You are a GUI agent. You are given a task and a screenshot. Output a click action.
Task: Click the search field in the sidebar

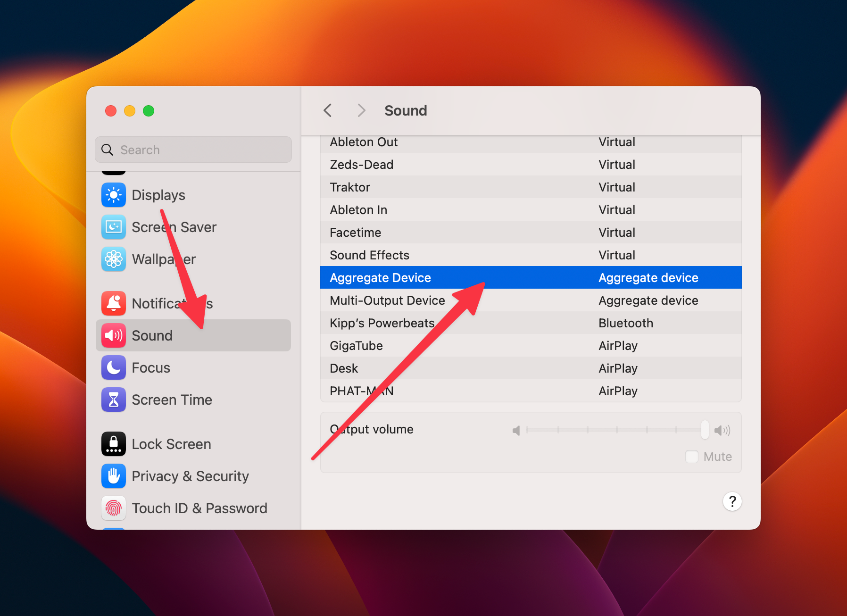193,150
